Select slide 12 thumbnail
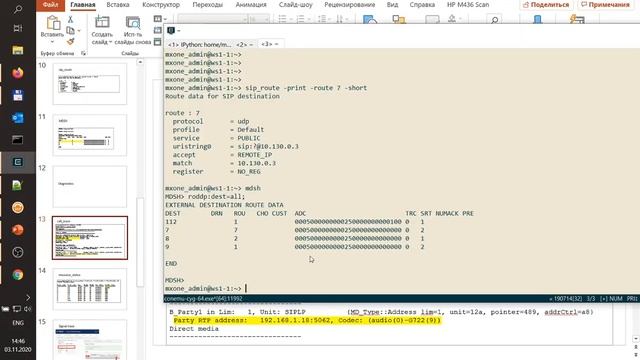The width and height of the screenshot is (640, 360). tap(90, 187)
